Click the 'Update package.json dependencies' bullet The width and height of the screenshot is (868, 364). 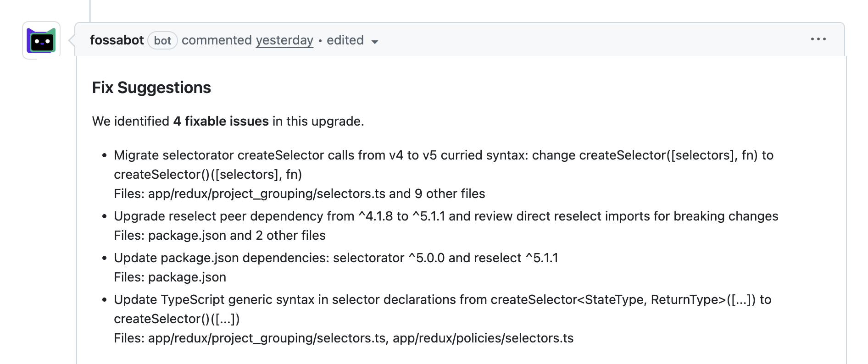[x=336, y=258]
